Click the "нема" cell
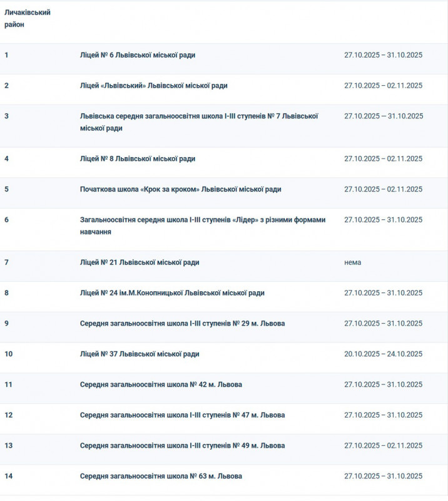 click(352, 262)
